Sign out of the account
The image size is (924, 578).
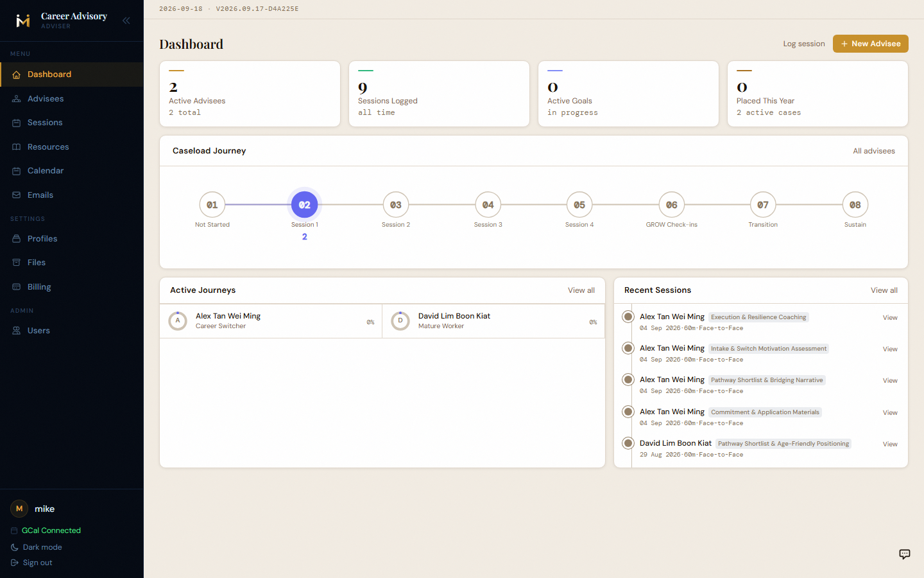coord(31,563)
